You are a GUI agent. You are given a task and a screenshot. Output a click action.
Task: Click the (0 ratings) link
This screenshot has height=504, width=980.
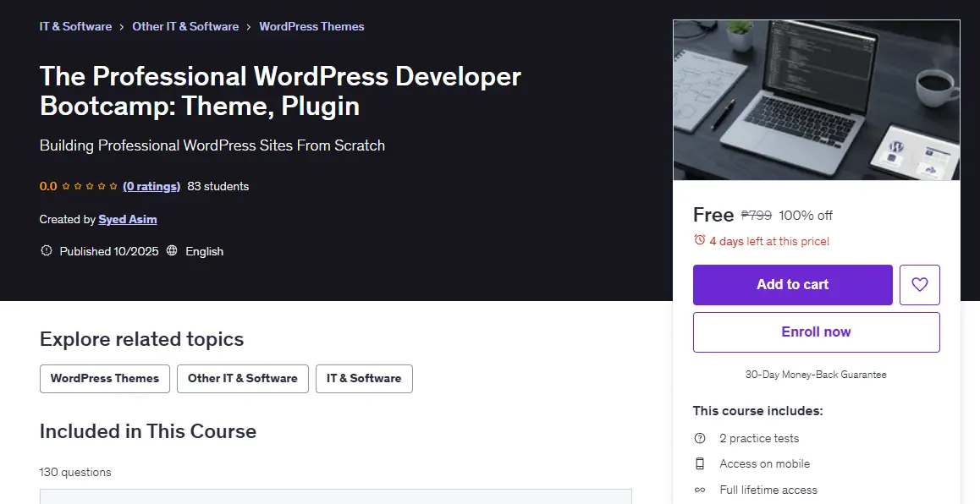pyautogui.click(x=151, y=186)
